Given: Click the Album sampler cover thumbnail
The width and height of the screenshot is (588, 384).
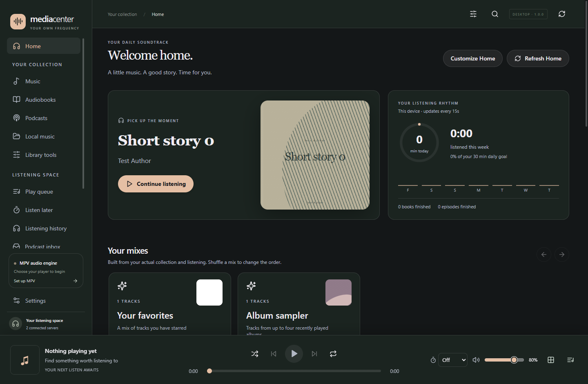Looking at the screenshot, I should click(339, 292).
